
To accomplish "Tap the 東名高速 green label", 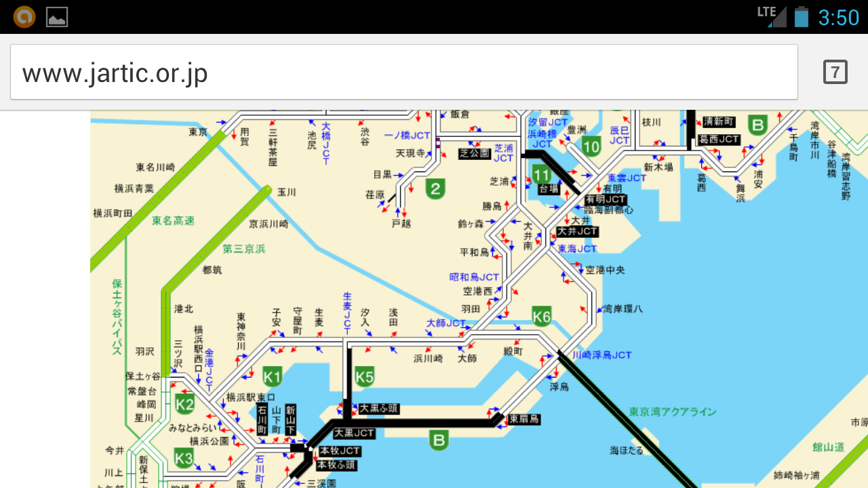I will (x=173, y=220).
